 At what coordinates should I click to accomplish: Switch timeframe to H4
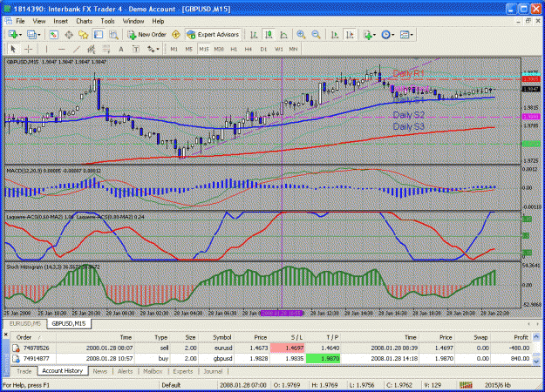point(249,50)
